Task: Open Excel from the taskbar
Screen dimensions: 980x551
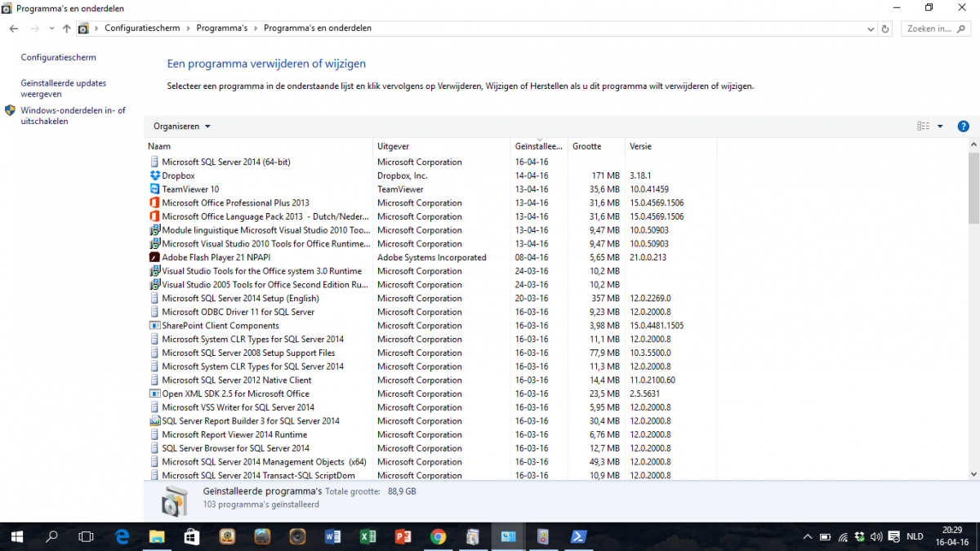Action: [367, 536]
